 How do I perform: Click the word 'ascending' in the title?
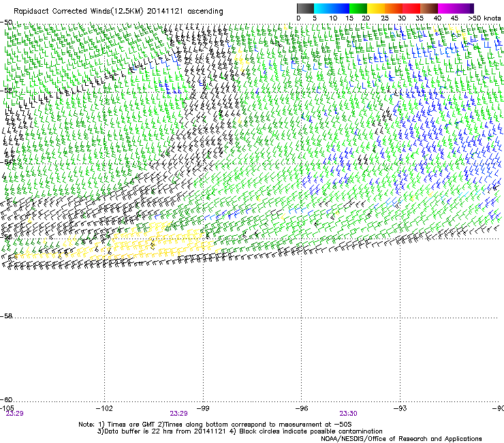pos(205,12)
